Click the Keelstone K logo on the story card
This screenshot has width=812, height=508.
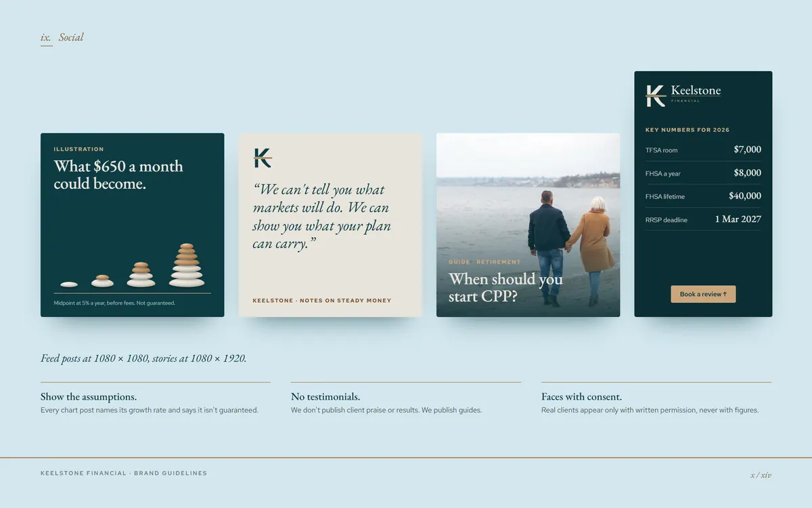[656, 96]
